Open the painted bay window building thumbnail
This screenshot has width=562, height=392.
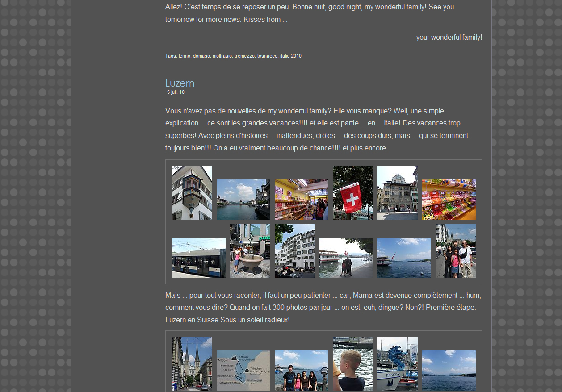click(192, 193)
